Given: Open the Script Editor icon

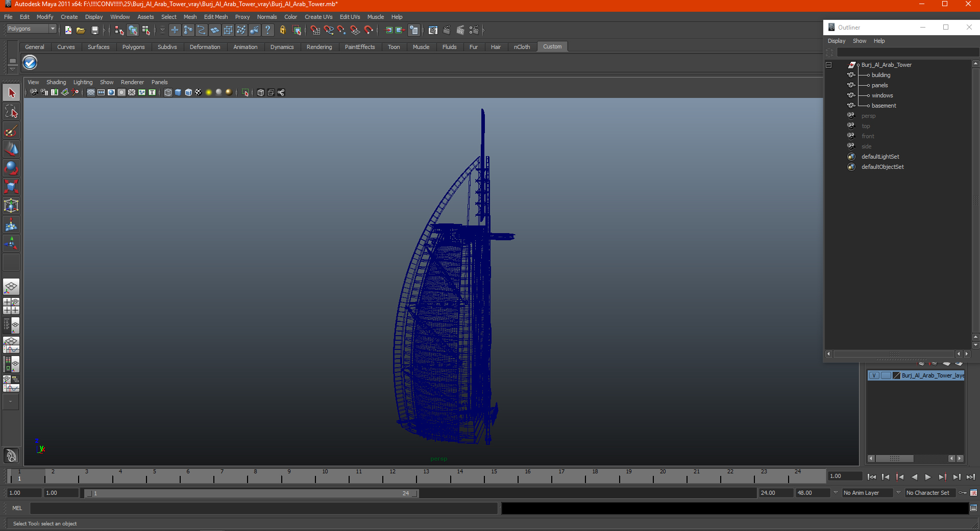Looking at the screenshot, I should [x=973, y=508].
